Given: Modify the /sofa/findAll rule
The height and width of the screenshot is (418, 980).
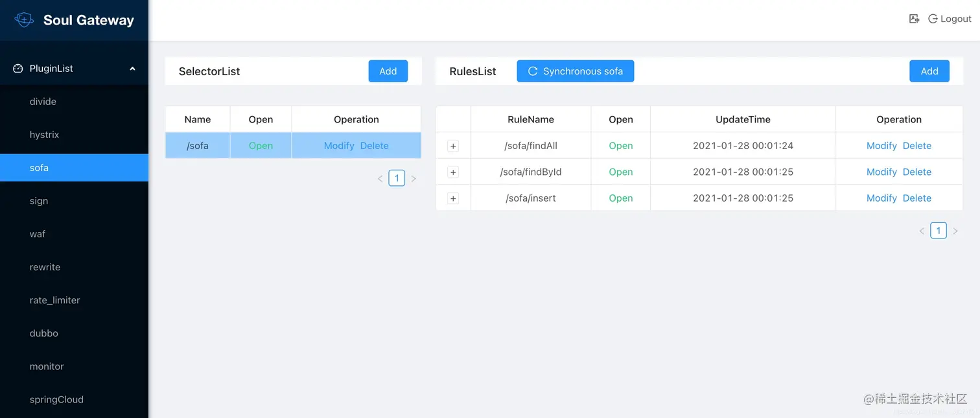Looking at the screenshot, I should click(x=881, y=146).
